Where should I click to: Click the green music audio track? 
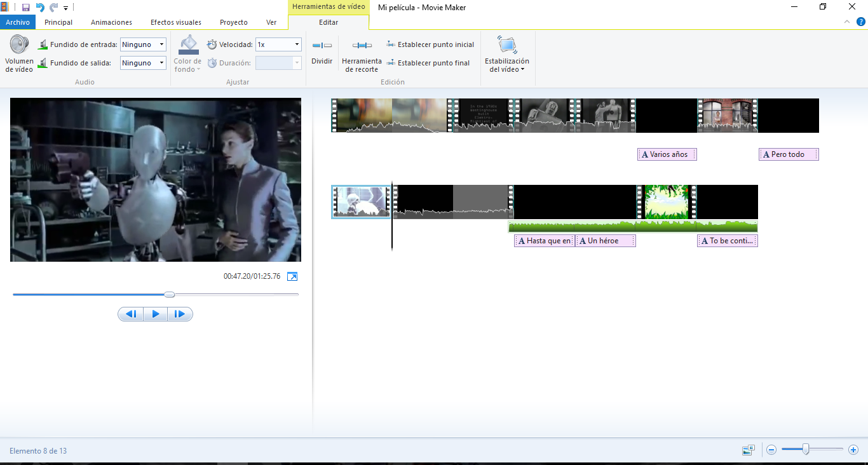click(x=633, y=226)
